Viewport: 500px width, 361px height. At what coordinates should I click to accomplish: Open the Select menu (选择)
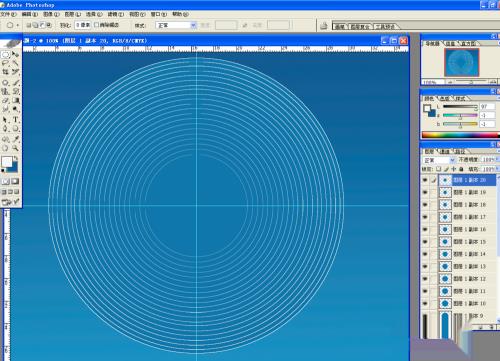[94, 14]
